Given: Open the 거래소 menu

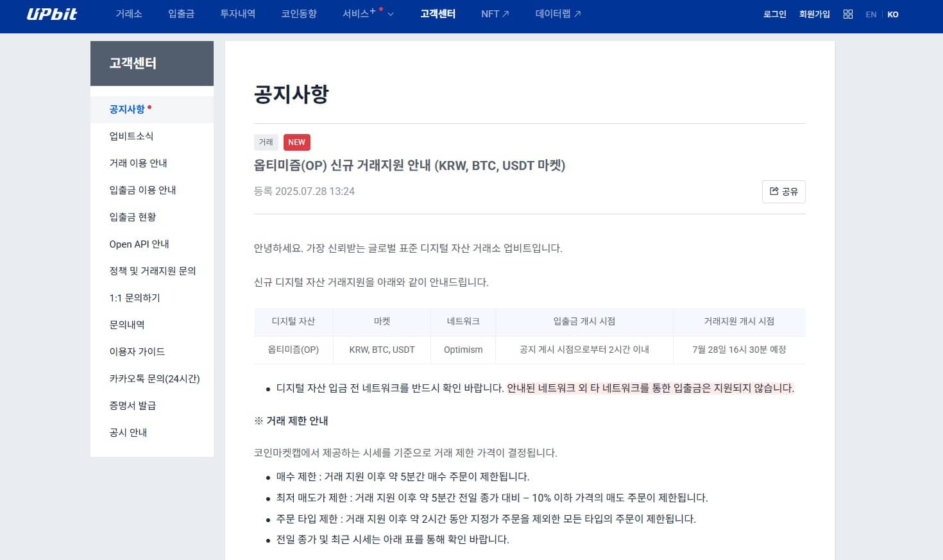Looking at the screenshot, I should pos(129,13).
